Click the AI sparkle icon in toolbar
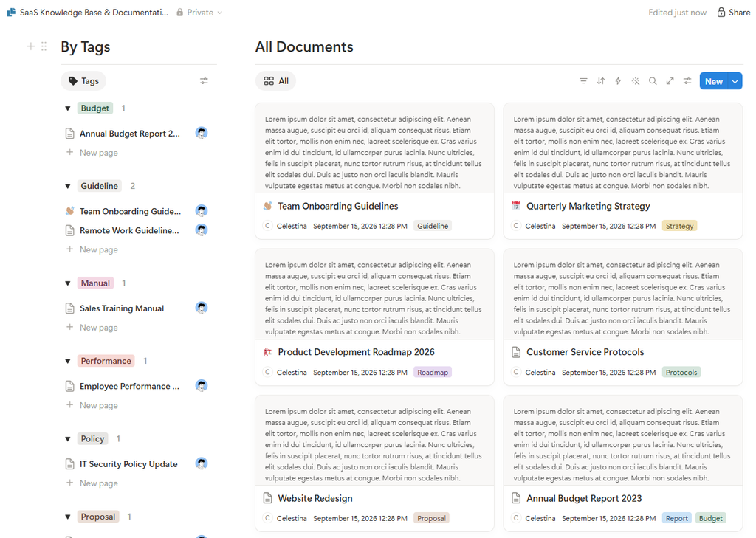756x538 pixels. [x=636, y=81]
